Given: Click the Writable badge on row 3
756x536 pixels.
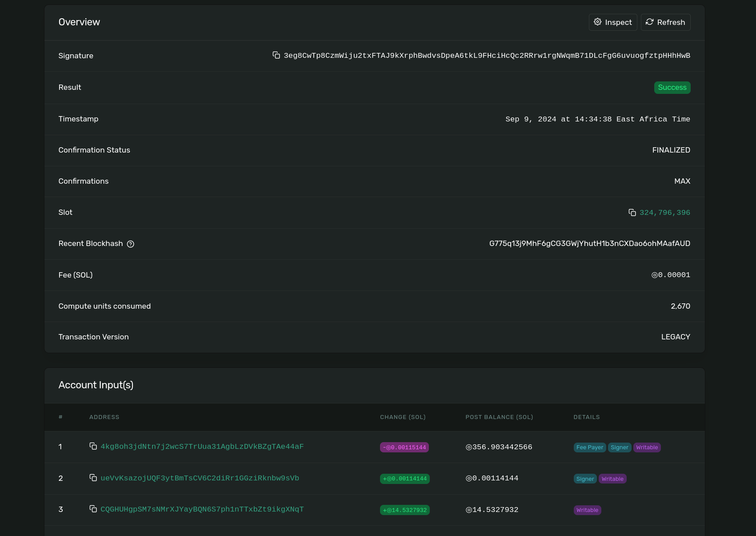Looking at the screenshot, I should tap(587, 510).
